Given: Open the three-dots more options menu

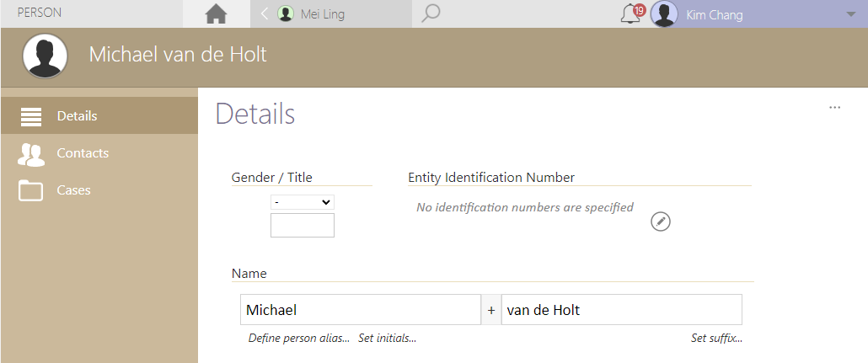Looking at the screenshot, I should tap(834, 108).
